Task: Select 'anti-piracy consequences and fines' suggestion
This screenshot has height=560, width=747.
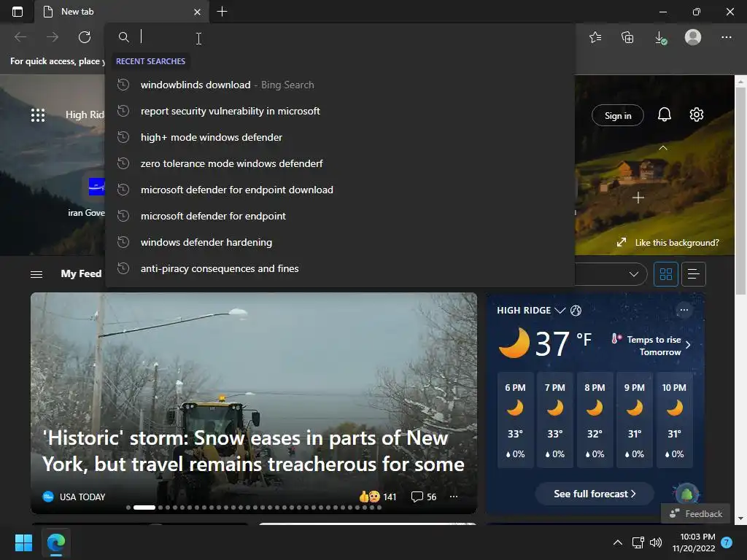Action: coord(340,268)
